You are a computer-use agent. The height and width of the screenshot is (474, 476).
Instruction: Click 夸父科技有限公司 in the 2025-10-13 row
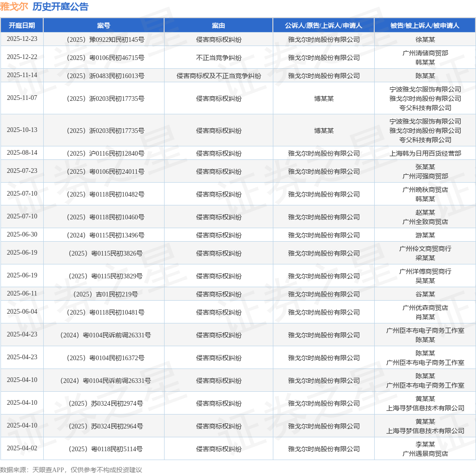pos(425,140)
